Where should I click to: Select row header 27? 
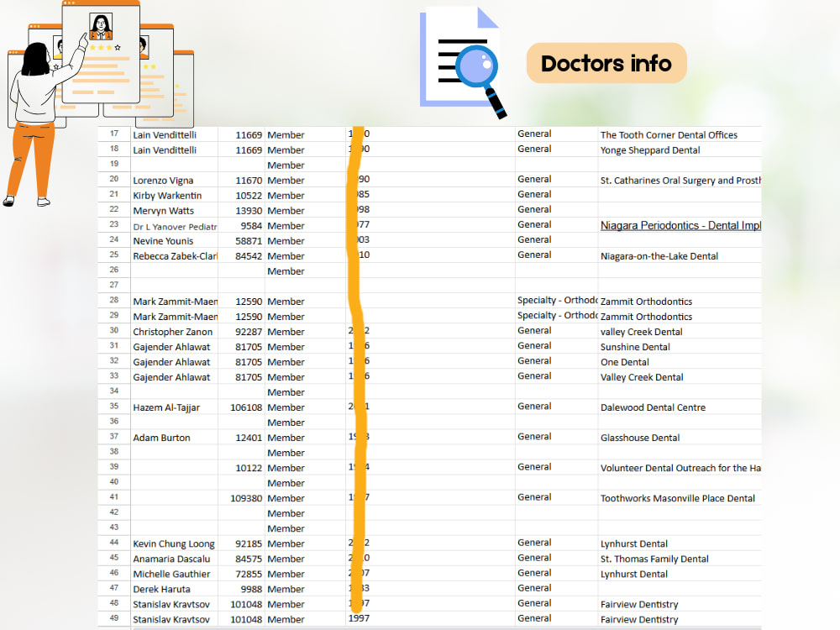pyautogui.click(x=114, y=285)
